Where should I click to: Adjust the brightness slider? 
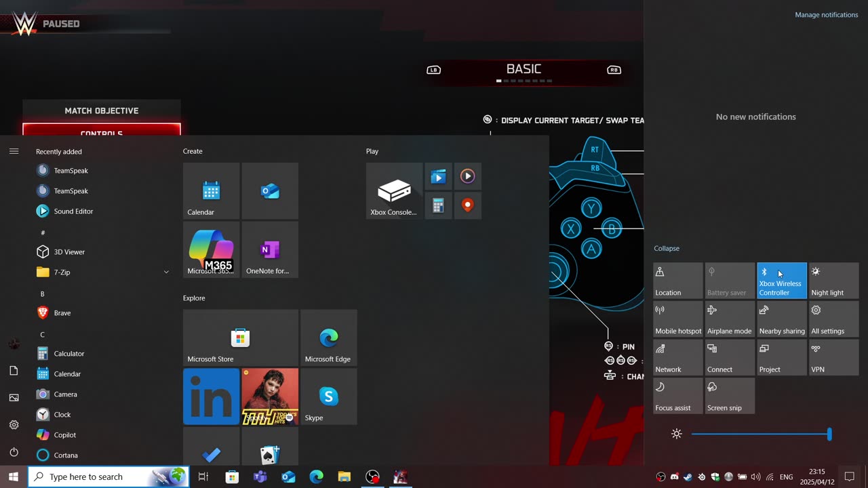761,434
